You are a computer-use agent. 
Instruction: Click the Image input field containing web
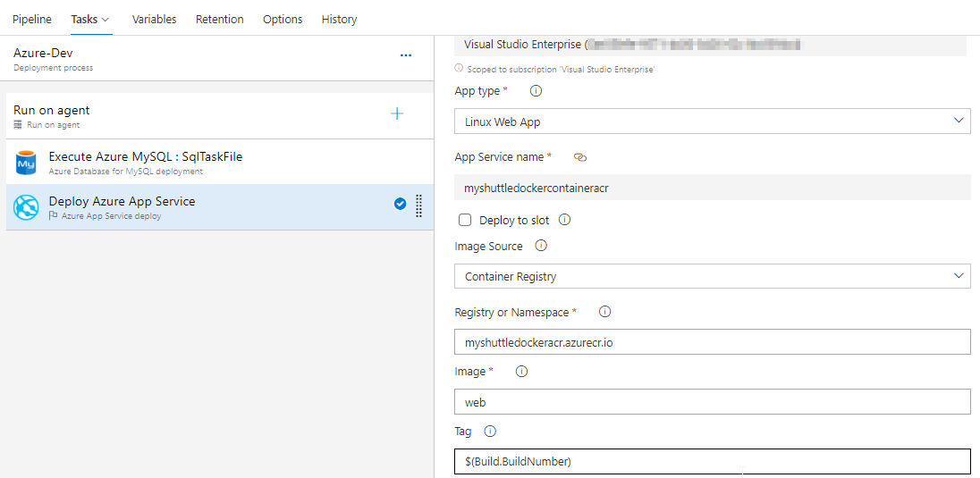point(713,402)
